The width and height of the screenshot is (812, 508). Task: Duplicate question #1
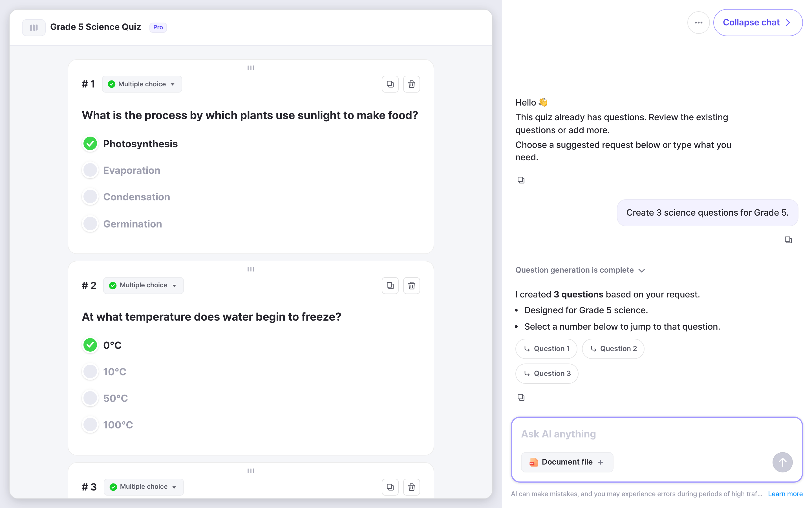click(390, 84)
